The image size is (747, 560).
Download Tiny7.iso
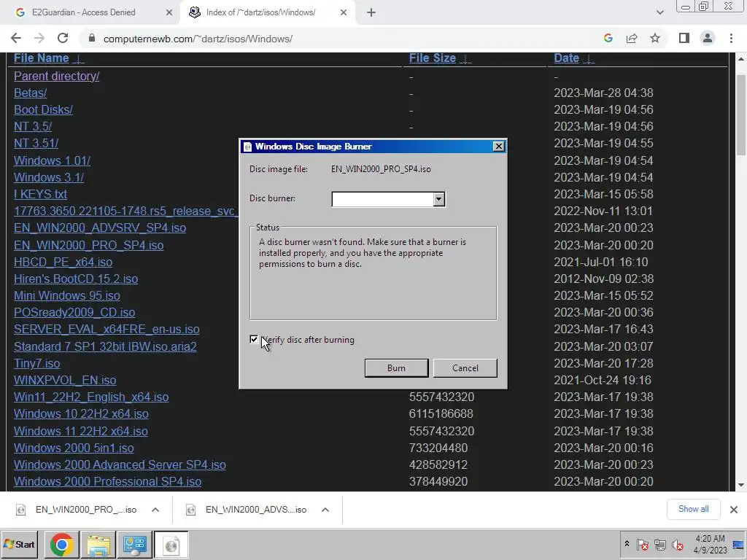click(36, 363)
